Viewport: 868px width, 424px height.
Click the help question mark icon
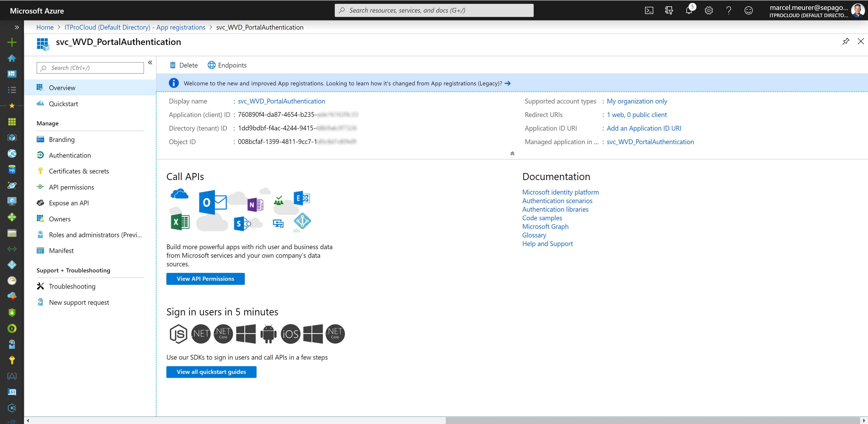(x=729, y=10)
